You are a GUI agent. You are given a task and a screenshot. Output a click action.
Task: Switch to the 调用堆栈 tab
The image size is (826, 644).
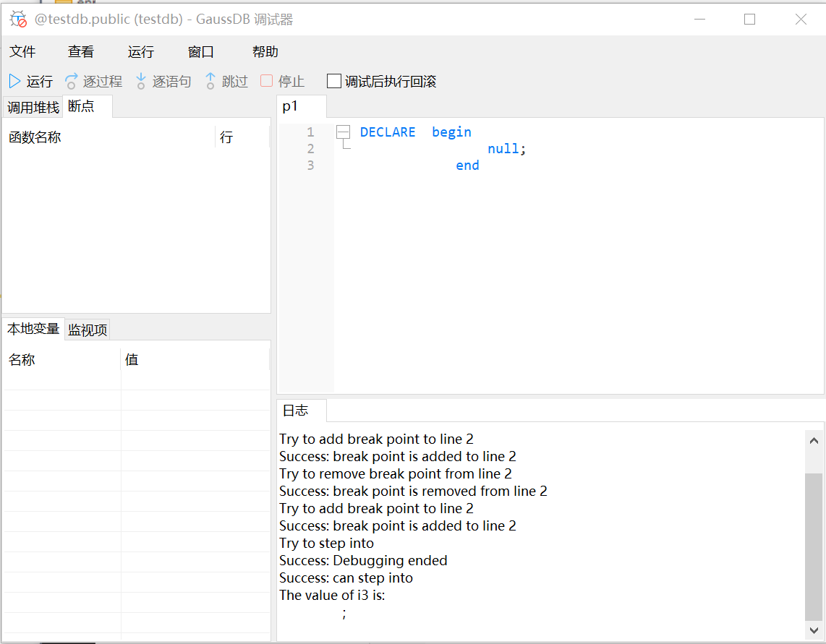[x=33, y=108]
